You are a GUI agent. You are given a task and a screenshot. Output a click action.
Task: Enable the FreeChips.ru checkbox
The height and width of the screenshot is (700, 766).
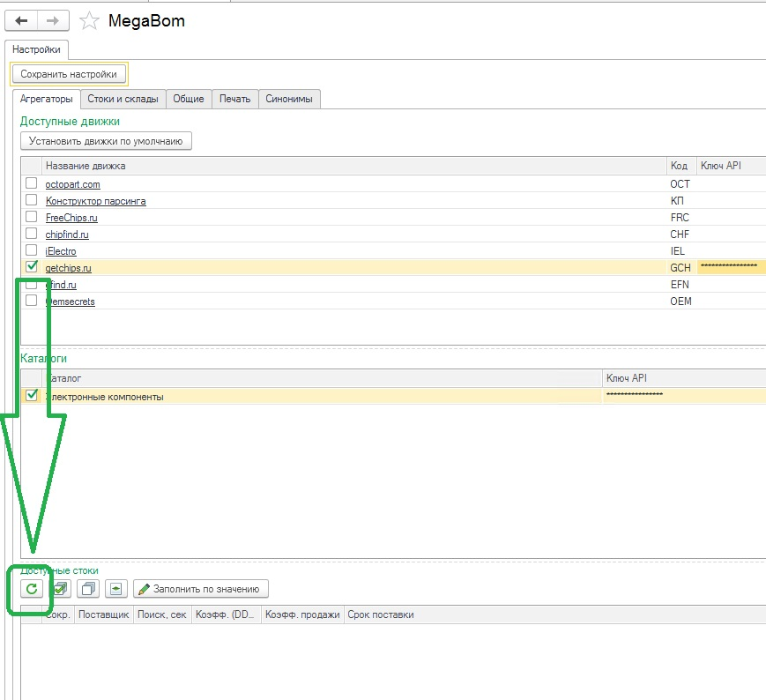click(x=32, y=217)
